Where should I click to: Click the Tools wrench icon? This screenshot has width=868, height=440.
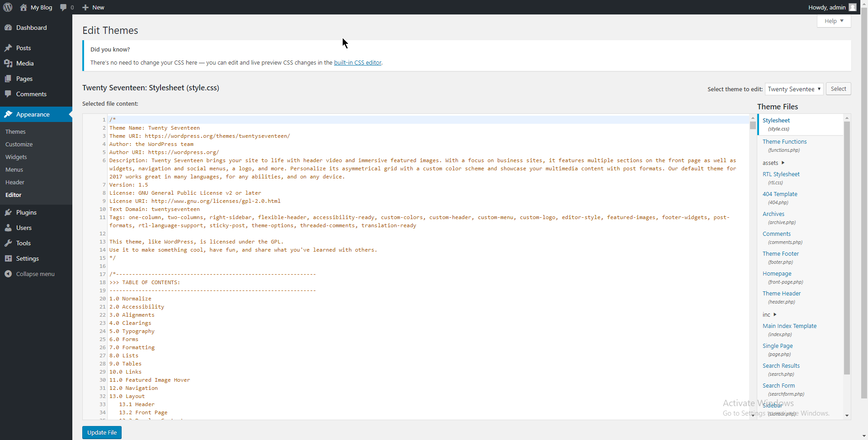coord(8,243)
